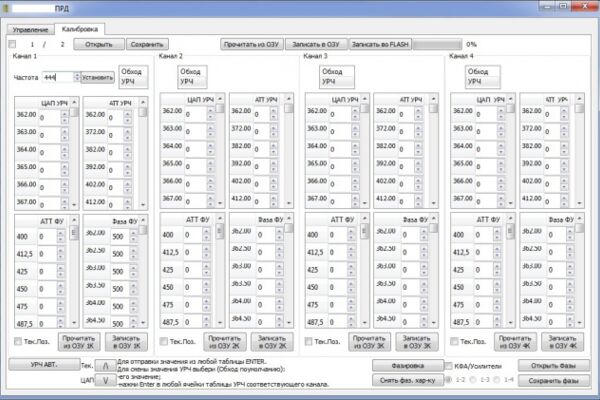Click the Сохранить button

coord(147,44)
